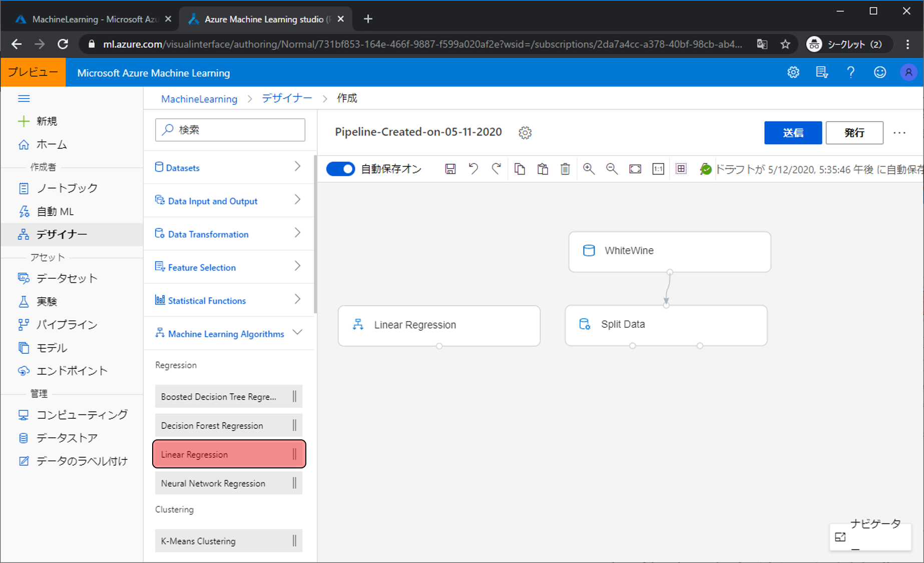This screenshot has width=924, height=563.
Task: Paste module using clipboard icon
Action: coord(543,169)
